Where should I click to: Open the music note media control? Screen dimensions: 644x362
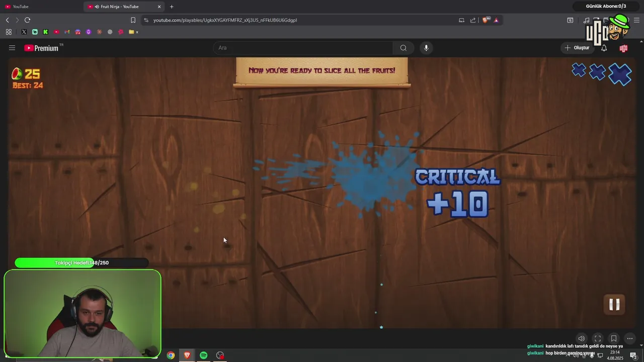(586, 20)
